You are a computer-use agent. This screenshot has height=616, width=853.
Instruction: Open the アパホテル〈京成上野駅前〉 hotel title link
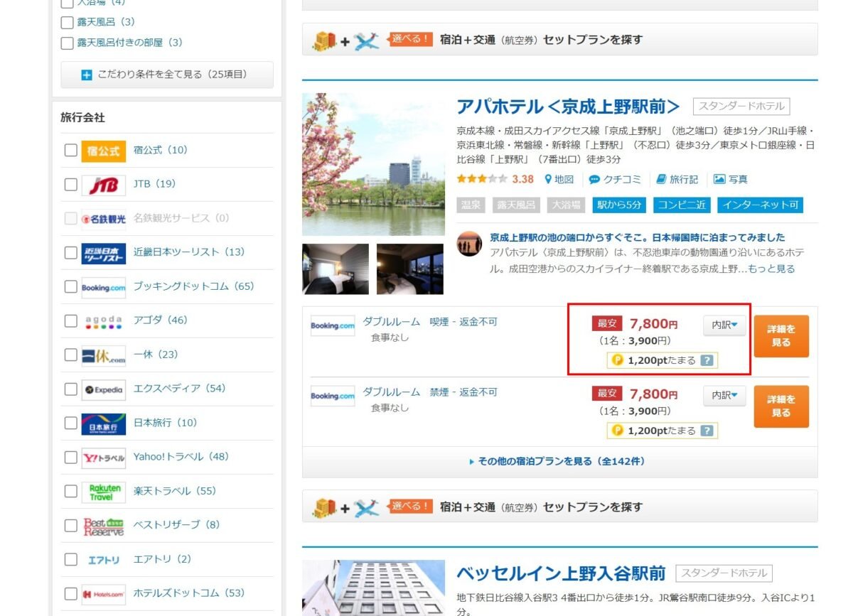click(x=568, y=107)
